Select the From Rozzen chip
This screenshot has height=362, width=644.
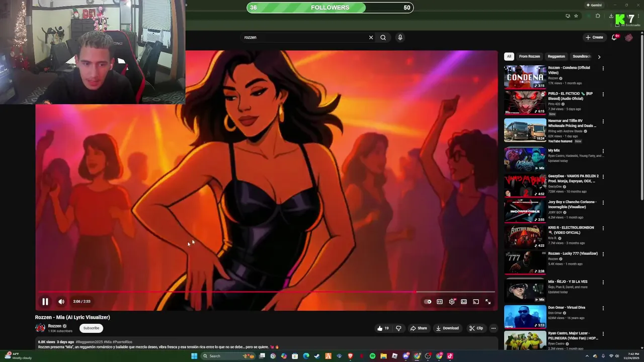(x=529, y=56)
